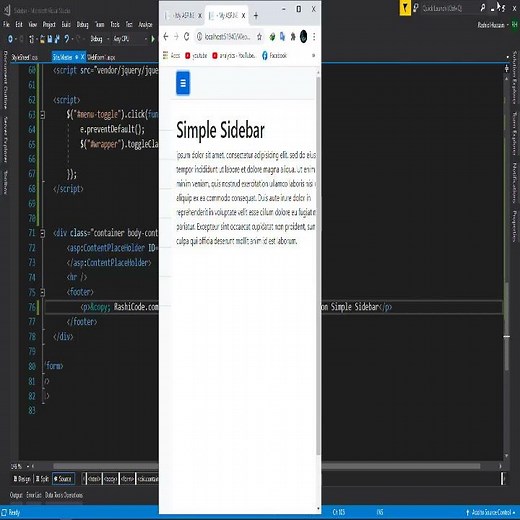Switch to the StyleSheet1.css editor tab
The height and width of the screenshot is (520, 520).
coord(25,57)
